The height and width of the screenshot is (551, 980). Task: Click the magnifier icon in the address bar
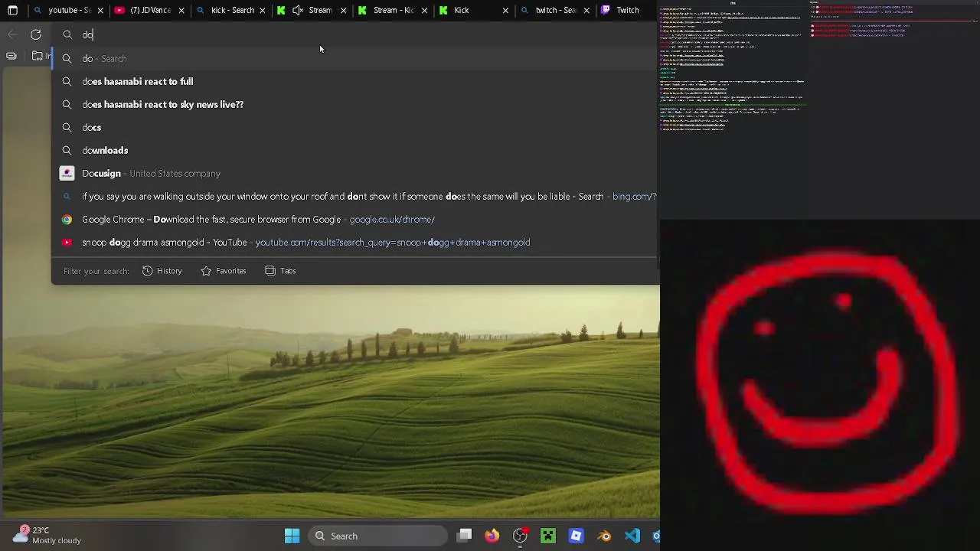67,34
